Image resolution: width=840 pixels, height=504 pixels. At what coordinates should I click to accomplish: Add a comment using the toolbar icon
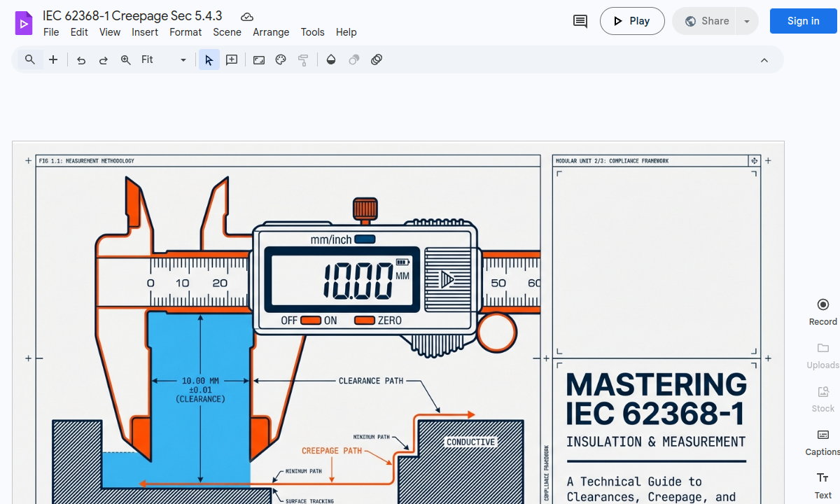tap(232, 60)
